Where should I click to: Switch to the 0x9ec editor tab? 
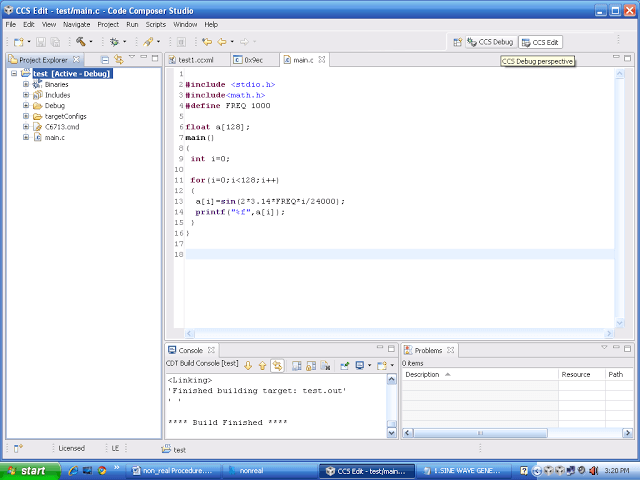tap(254, 60)
